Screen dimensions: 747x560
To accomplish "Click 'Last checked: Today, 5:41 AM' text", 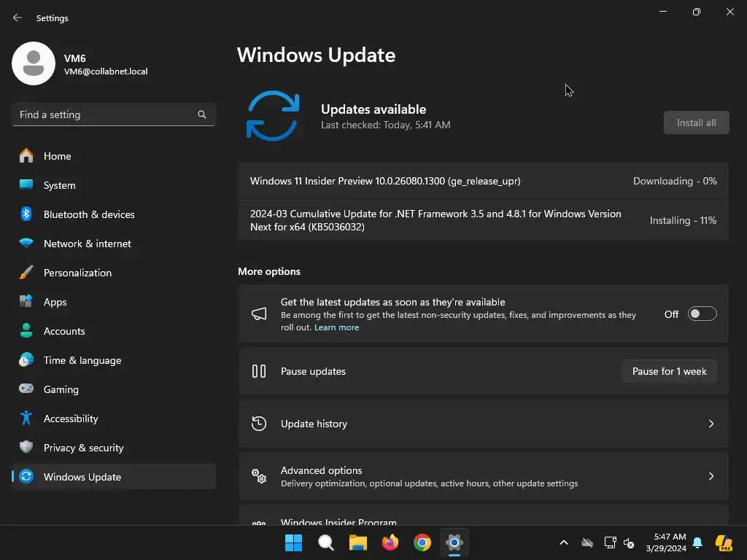I will tap(385, 125).
